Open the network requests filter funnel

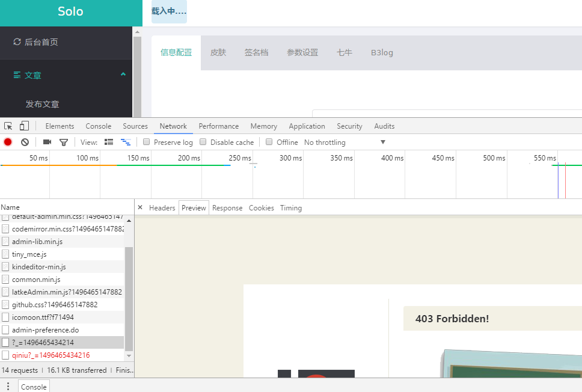click(x=64, y=142)
